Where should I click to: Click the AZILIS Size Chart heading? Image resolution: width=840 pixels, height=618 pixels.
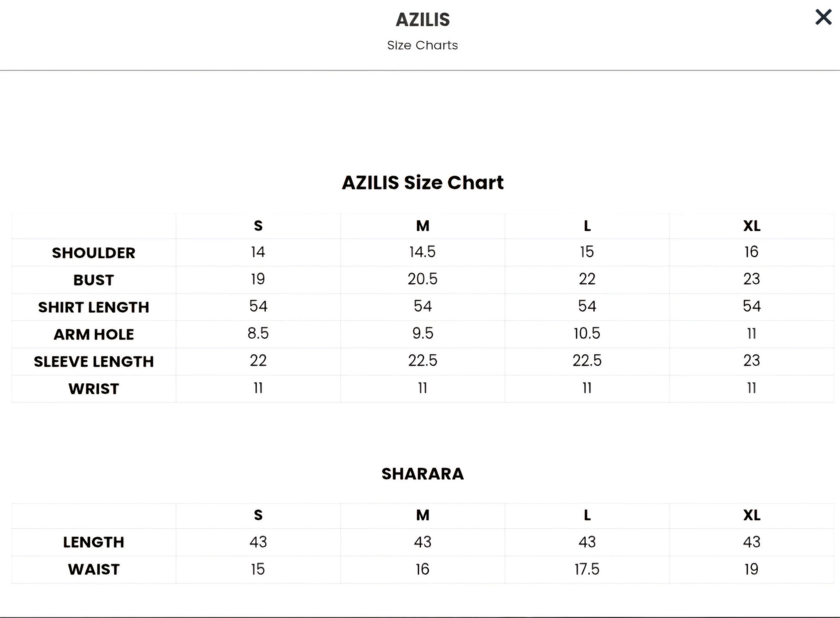pyautogui.click(x=423, y=183)
